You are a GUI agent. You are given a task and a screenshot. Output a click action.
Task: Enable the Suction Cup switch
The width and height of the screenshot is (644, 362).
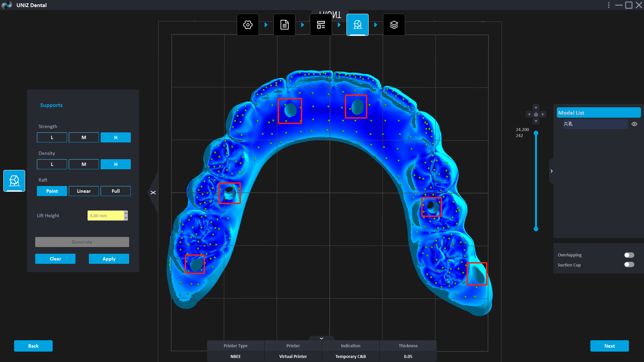(x=629, y=265)
